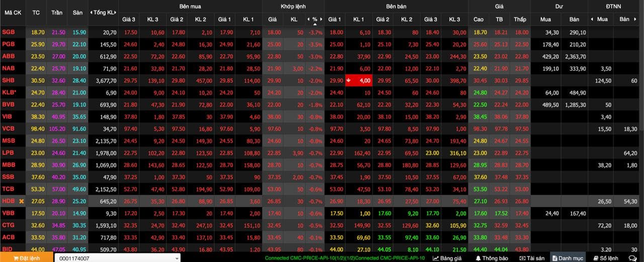The height and width of the screenshot is (262, 644).
Task: Click TCB matched price 53.00
Action: coord(274,189)
